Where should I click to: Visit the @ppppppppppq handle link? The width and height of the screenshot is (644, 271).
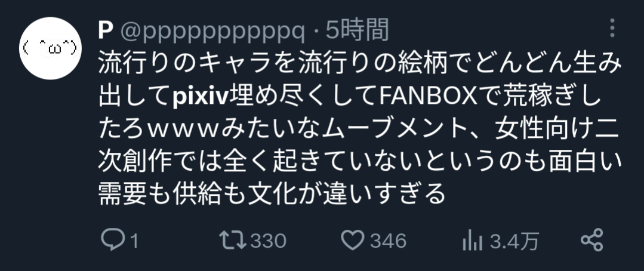212,32
